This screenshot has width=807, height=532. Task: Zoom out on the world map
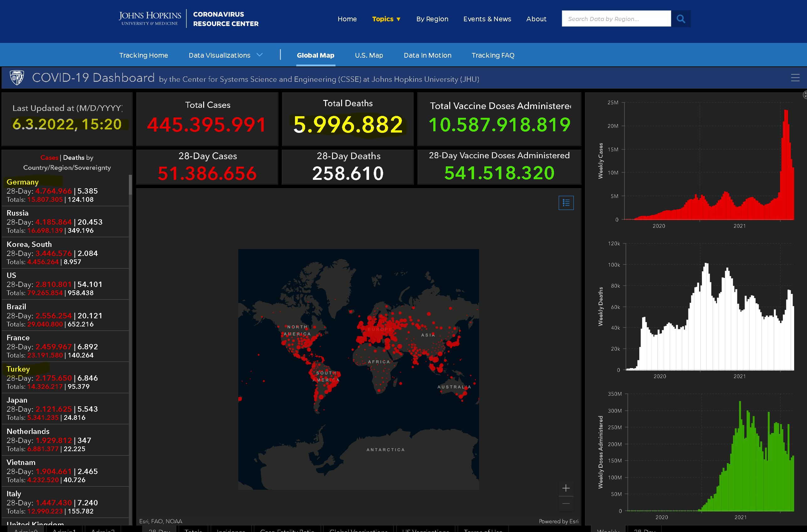566,503
